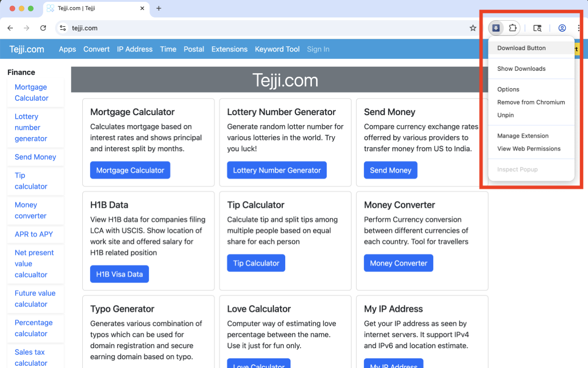Image resolution: width=588 pixels, height=368 pixels.
Task: Open the side panel search icon
Action: (537, 28)
